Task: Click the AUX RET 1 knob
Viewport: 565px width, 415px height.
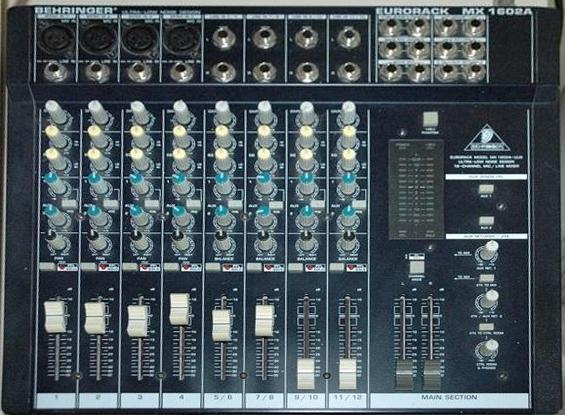Action: coord(489,252)
